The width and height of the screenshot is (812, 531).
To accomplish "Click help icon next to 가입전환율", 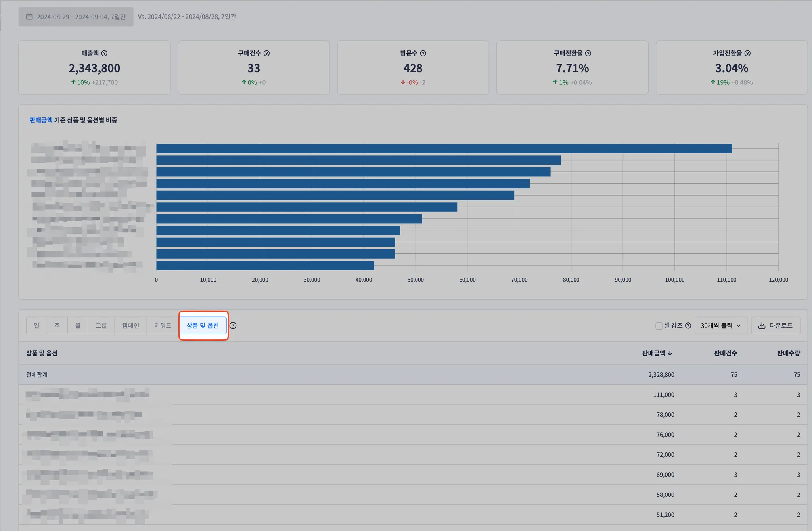I will (x=747, y=53).
